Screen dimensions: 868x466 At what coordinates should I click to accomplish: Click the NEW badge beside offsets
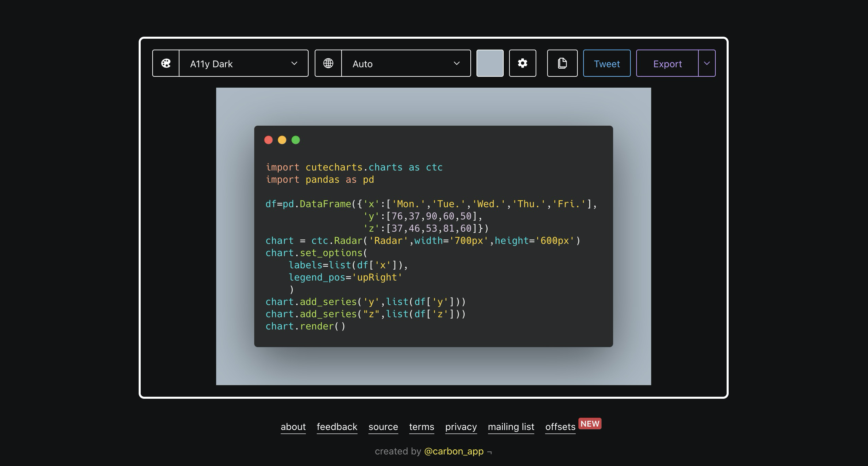point(590,424)
